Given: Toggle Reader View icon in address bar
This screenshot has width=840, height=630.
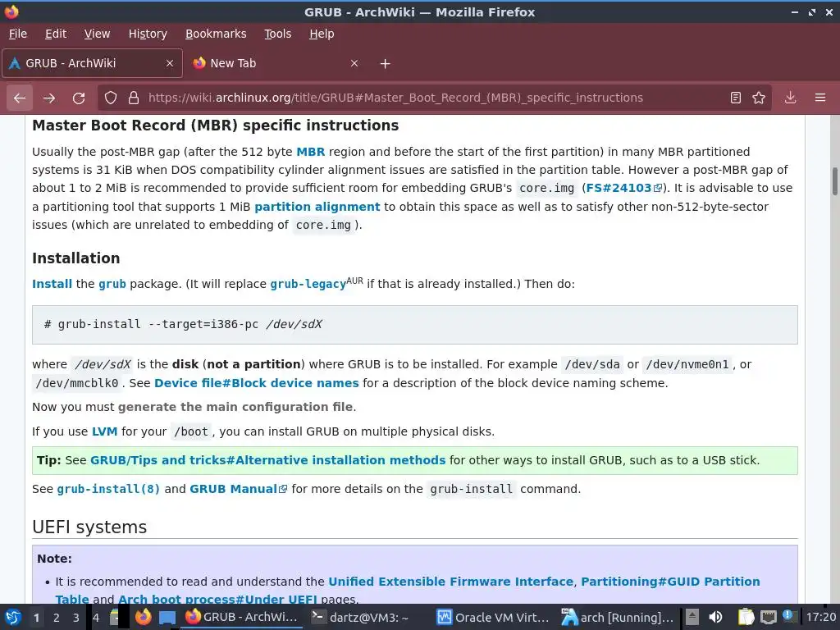Looking at the screenshot, I should (x=736, y=98).
